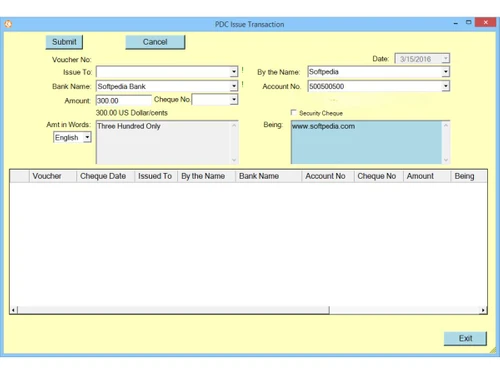Maximize the PDC Issue Transaction window
Viewport: 500px width, 375px height.
468,22
